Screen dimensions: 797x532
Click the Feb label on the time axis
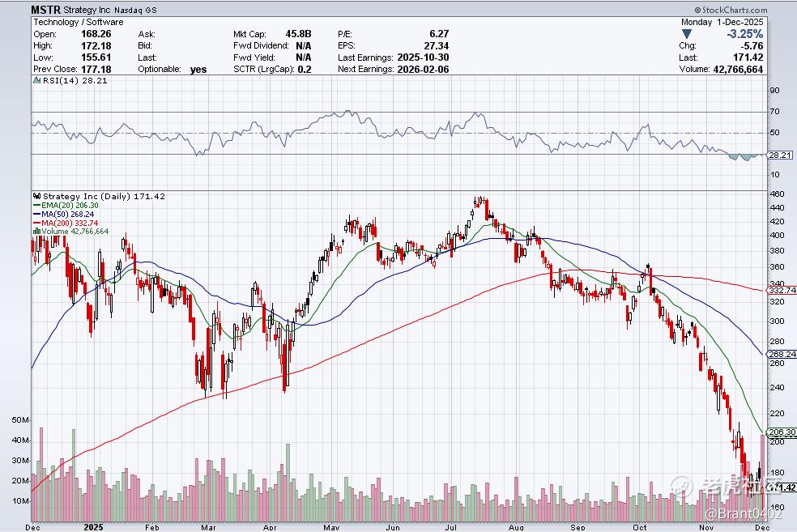(152, 527)
